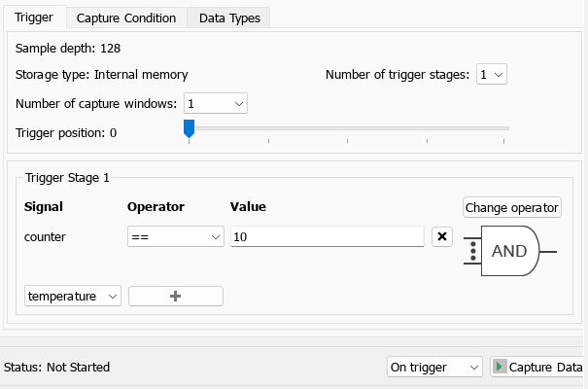This screenshot has width=588, height=389.
Task: Click the plus button to add signal
Action: click(x=175, y=296)
